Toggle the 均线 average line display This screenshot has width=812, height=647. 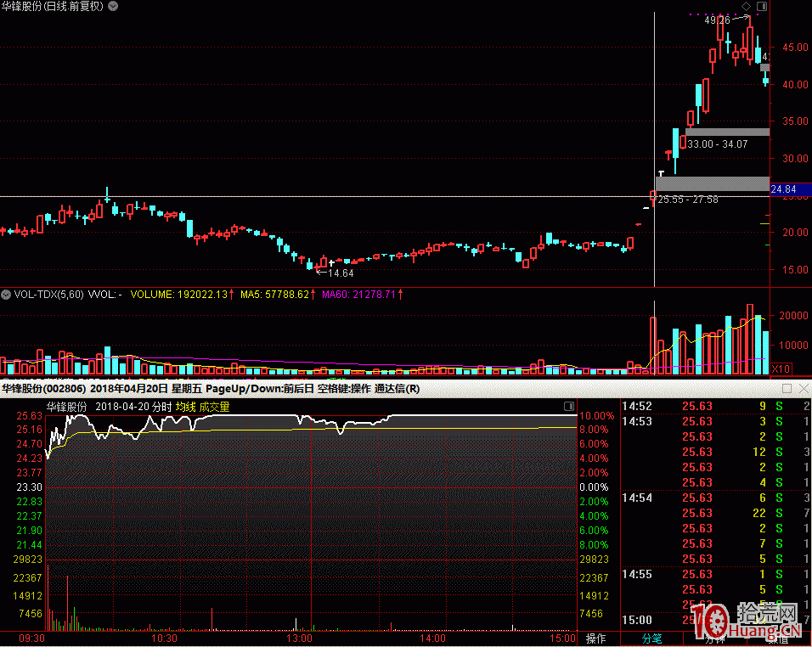tap(185, 407)
